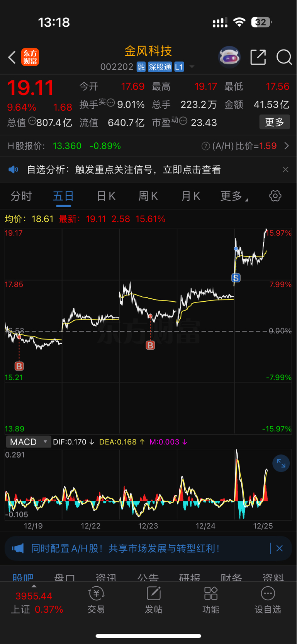This screenshot has width=297, height=644.
Task: Tap the 12/25 date label
Action: [263, 526]
